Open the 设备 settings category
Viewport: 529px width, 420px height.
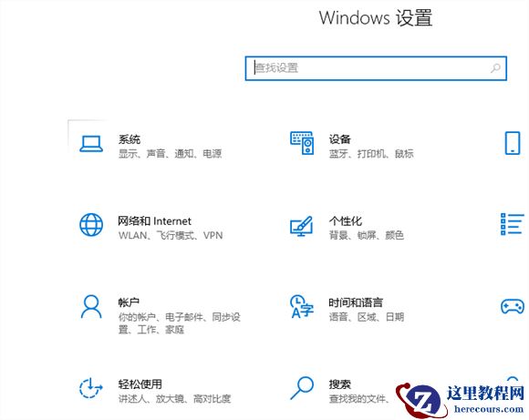pos(339,139)
